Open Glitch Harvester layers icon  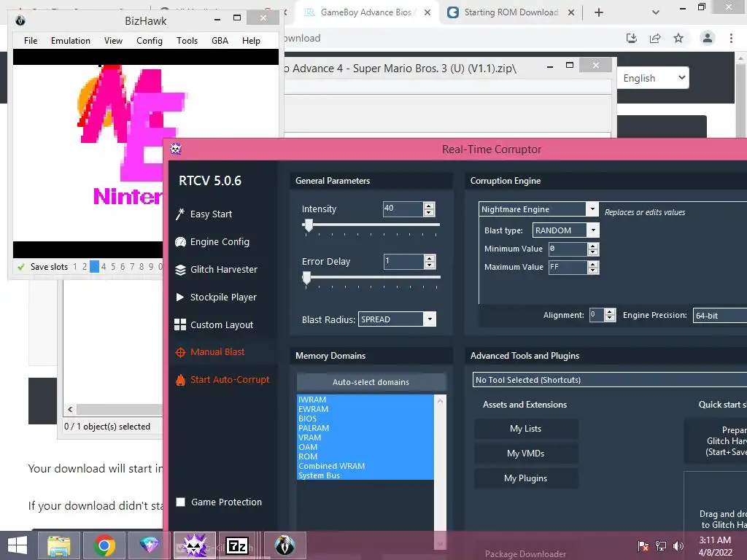[180, 270]
